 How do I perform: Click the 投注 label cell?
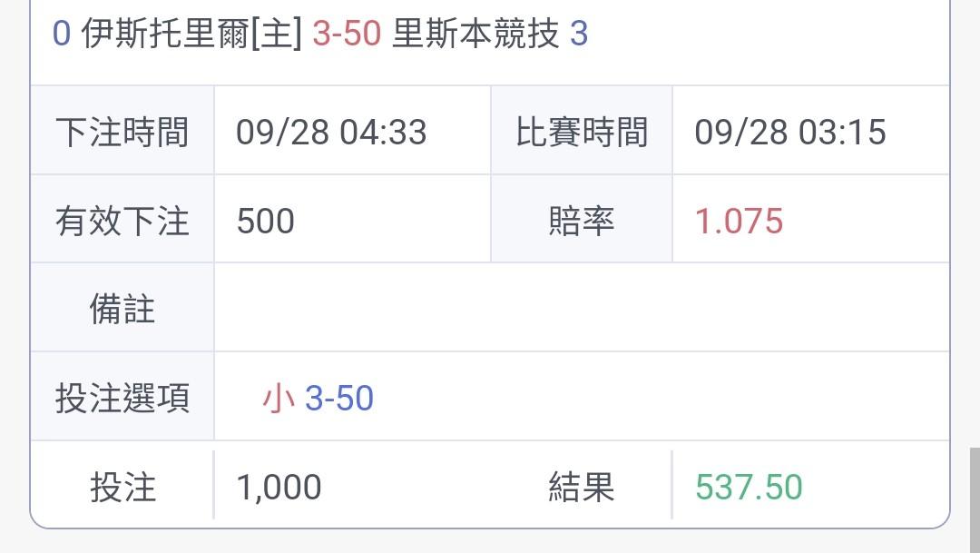click(x=122, y=486)
